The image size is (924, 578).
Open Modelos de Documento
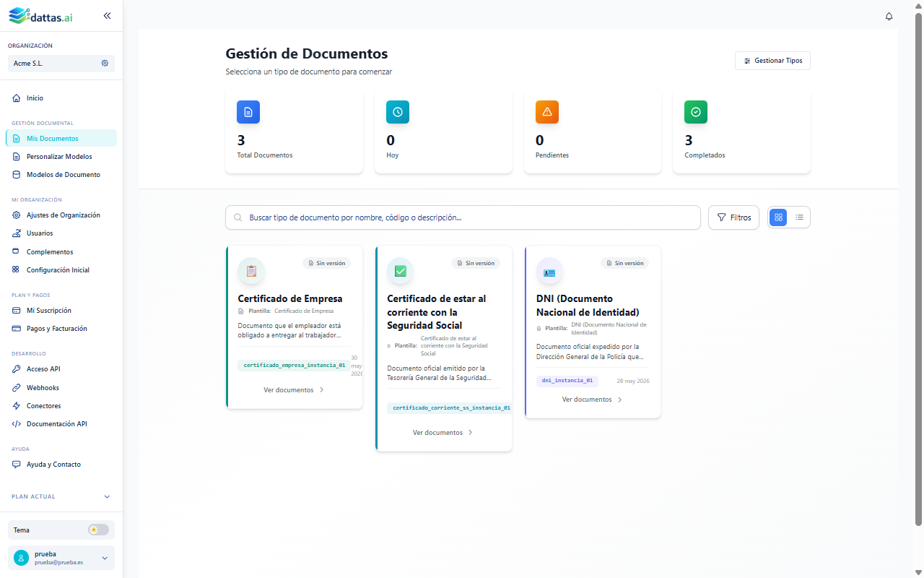pyautogui.click(x=61, y=175)
